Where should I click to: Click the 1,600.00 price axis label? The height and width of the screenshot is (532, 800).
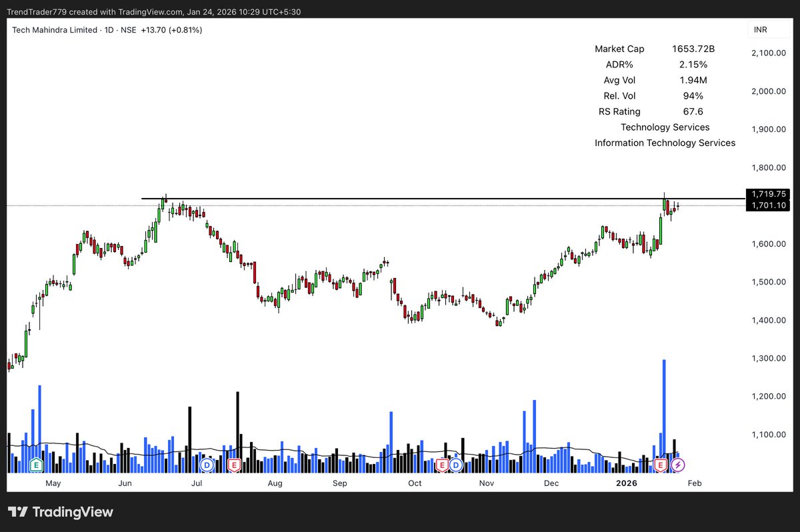[x=770, y=244]
